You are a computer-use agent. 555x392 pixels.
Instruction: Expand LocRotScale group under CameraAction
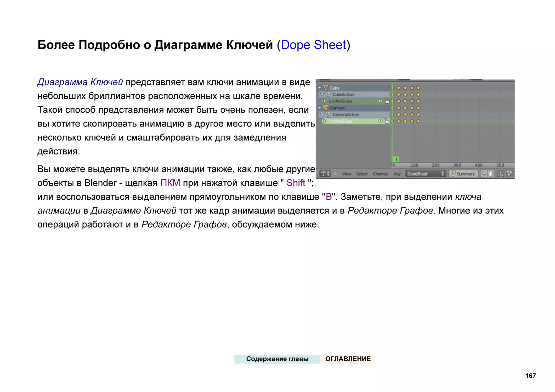[325, 121]
